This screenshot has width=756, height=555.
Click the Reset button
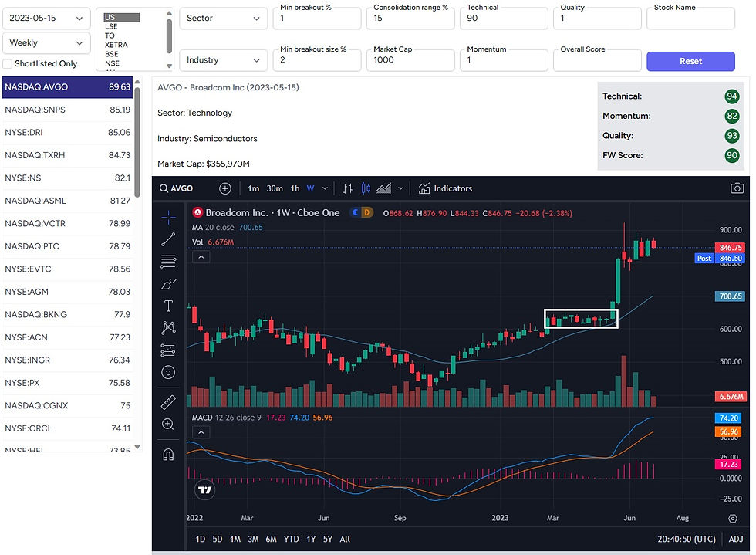coord(690,61)
